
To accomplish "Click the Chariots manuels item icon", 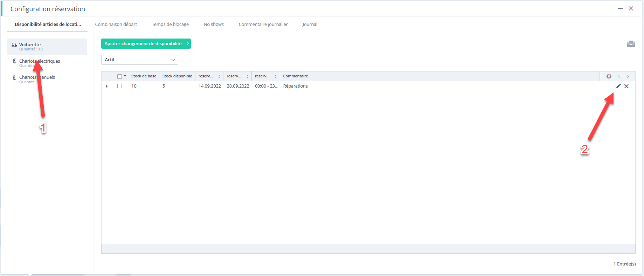I will coord(14,77).
